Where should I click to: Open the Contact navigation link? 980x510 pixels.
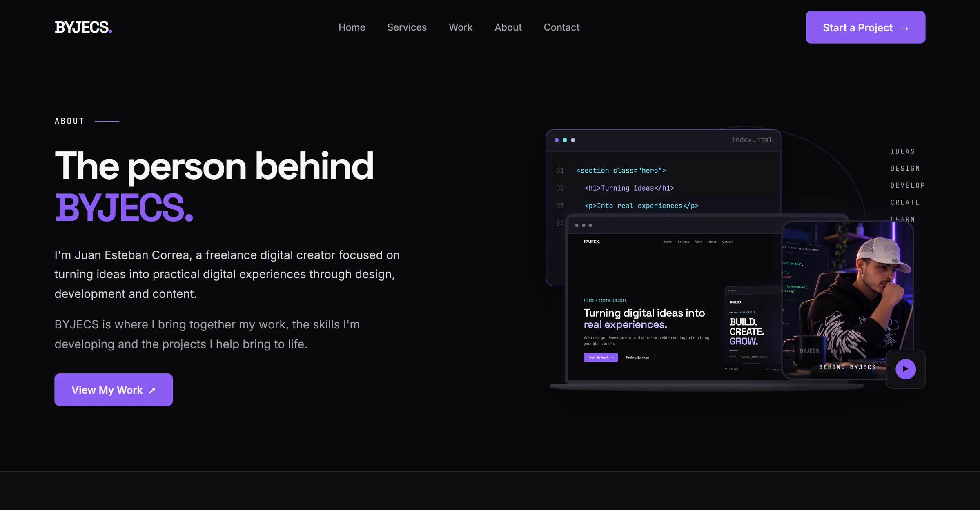(x=561, y=27)
